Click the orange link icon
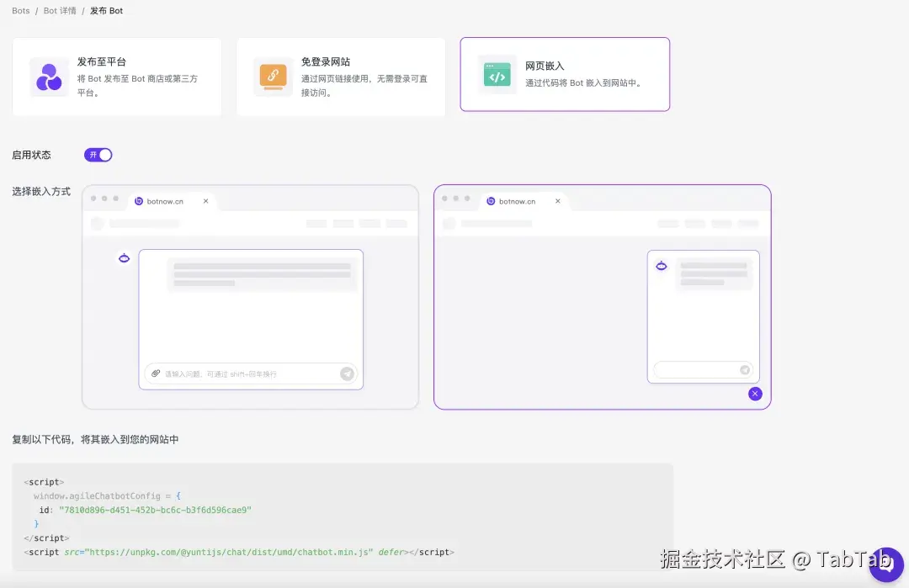 pos(273,77)
